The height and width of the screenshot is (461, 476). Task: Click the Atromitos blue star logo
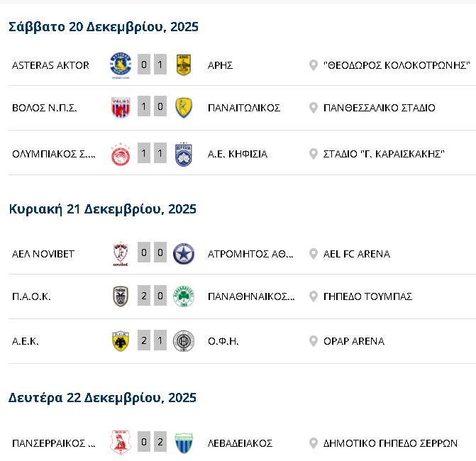tap(184, 254)
